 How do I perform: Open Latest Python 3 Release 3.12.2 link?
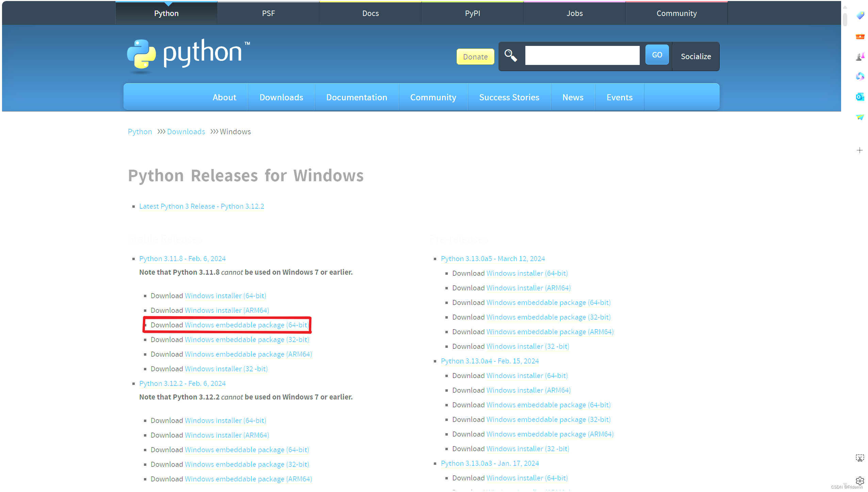(201, 206)
